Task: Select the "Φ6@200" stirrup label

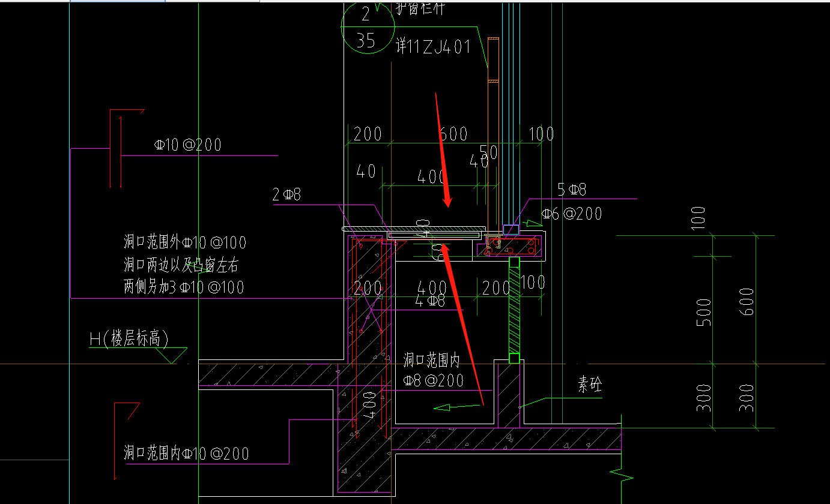Action: [x=572, y=213]
